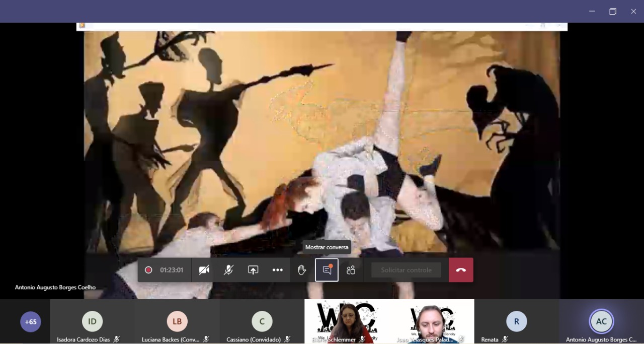Click the presenter name label on the shared screen
The width and height of the screenshot is (644, 344).
[x=55, y=287]
